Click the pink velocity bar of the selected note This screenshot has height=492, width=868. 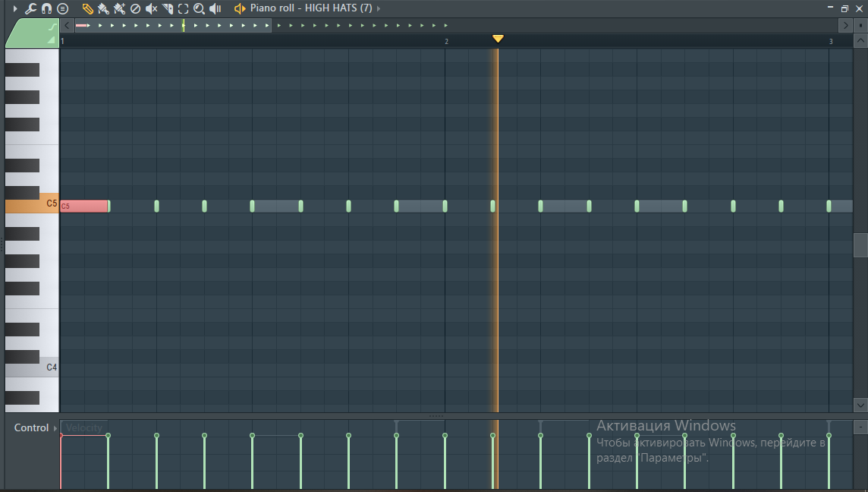(61, 462)
